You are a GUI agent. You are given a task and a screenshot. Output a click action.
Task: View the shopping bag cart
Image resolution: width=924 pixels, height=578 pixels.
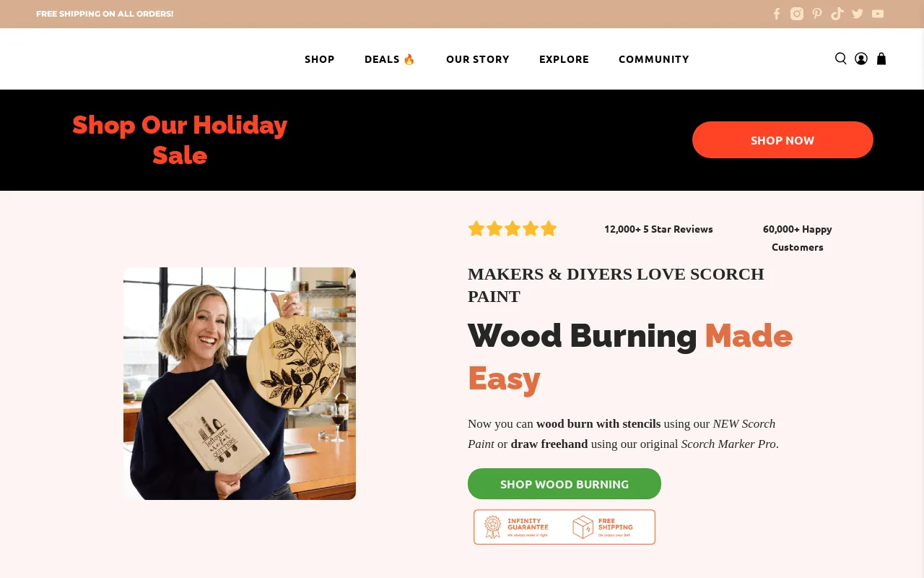[881, 59]
